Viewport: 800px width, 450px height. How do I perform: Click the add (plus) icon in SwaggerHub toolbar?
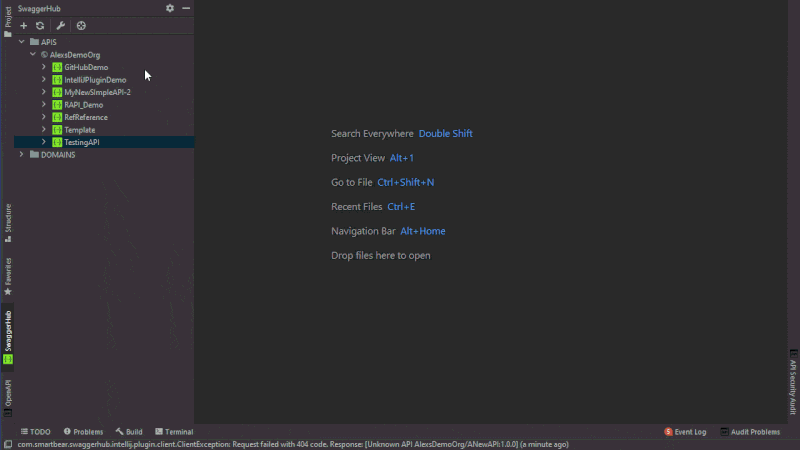(23, 26)
